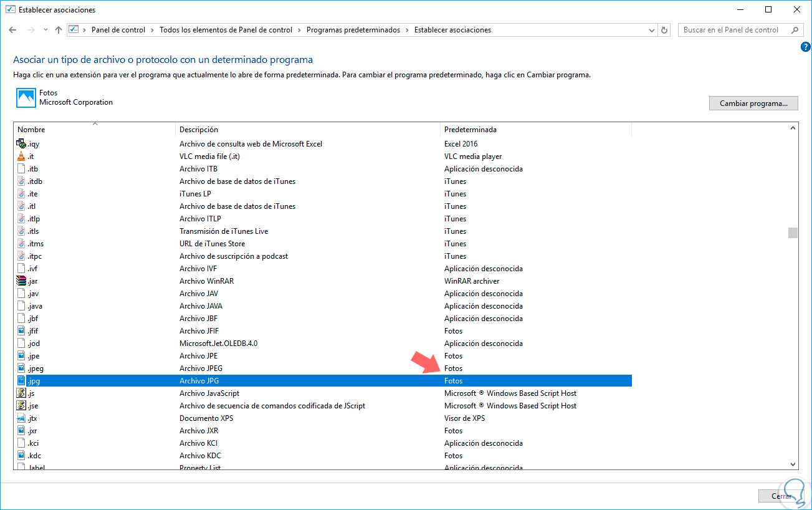Select the .jav file extension row

point(323,293)
